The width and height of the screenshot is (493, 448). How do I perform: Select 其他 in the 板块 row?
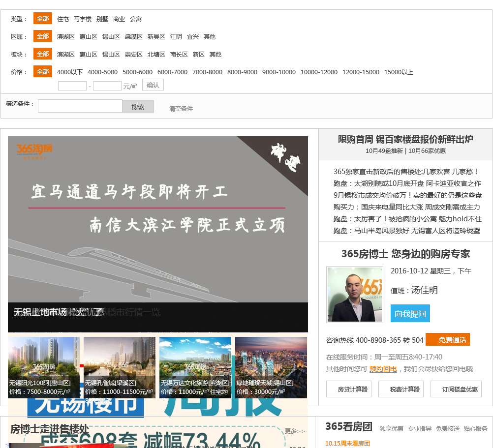(x=216, y=55)
